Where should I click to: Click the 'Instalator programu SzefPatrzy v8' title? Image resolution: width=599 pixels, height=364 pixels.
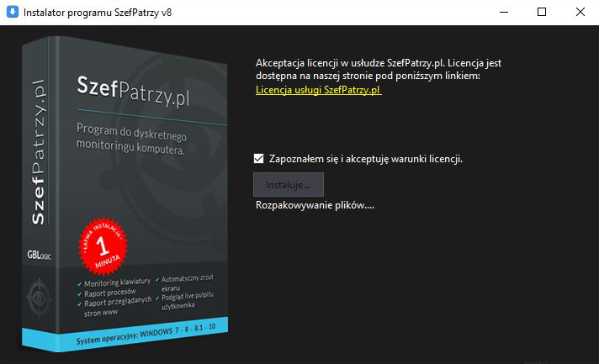pyautogui.click(x=98, y=13)
